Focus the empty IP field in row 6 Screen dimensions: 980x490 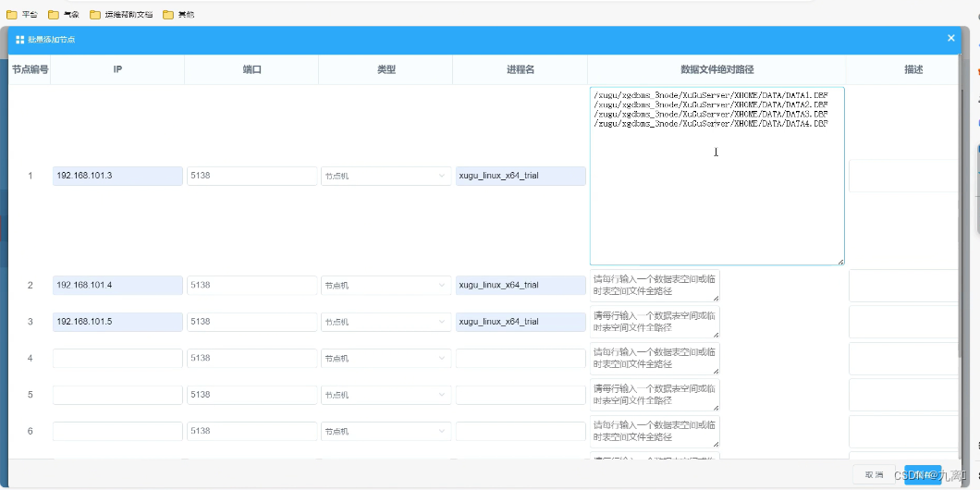pos(117,431)
